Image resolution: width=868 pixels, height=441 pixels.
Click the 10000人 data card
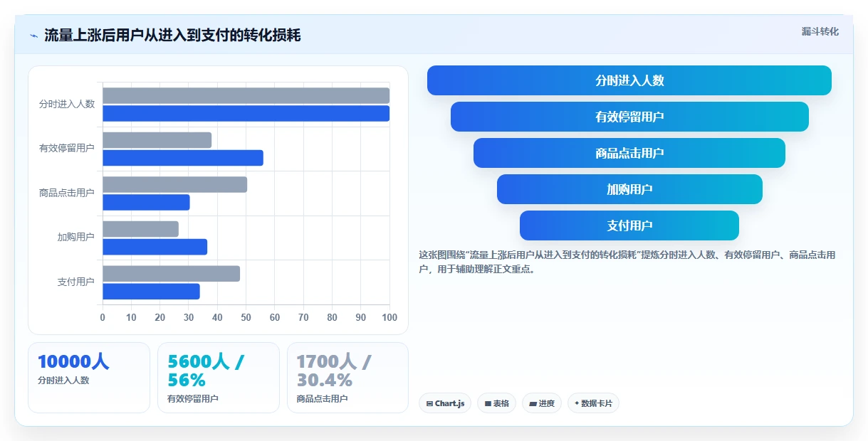pyautogui.click(x=89, y=378)
